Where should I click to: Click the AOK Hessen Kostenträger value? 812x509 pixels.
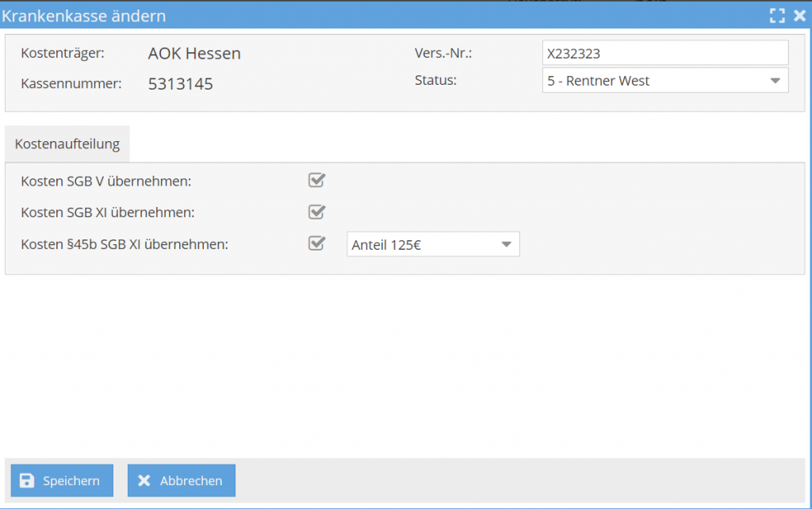tap(194, 54)
